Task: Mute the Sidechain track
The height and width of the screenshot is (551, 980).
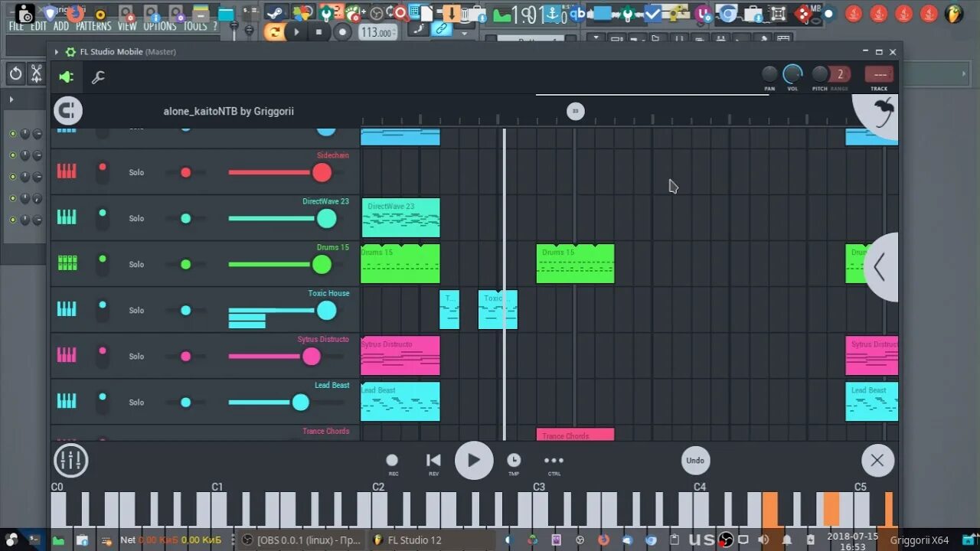Action: tap(102, 172)
